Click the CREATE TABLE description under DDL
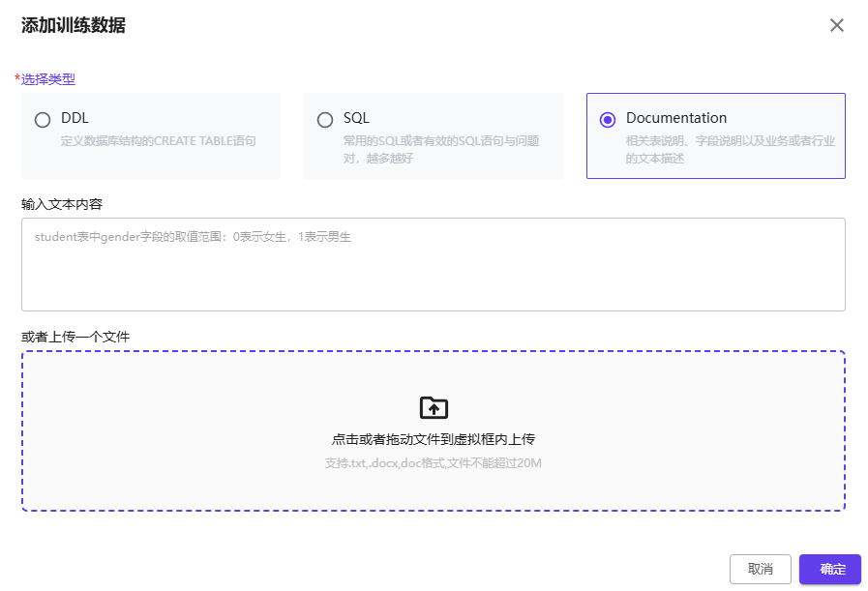Screen dimensions: 868x591 (158, 141)
